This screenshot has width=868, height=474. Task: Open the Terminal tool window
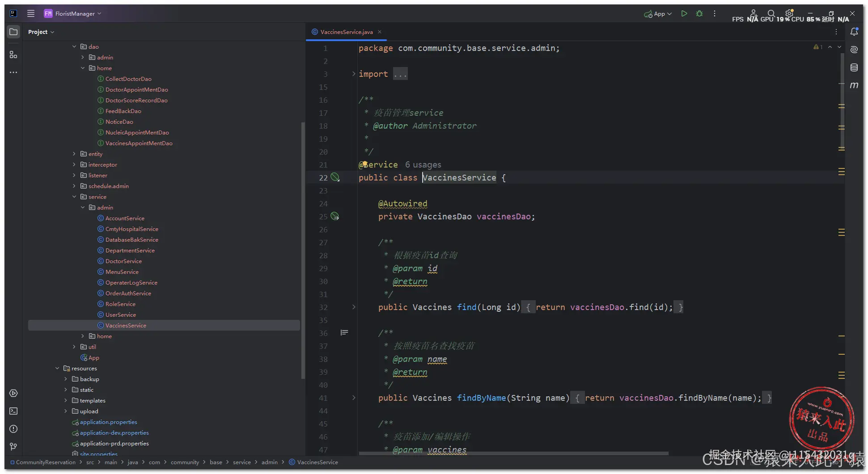[13, 411]
